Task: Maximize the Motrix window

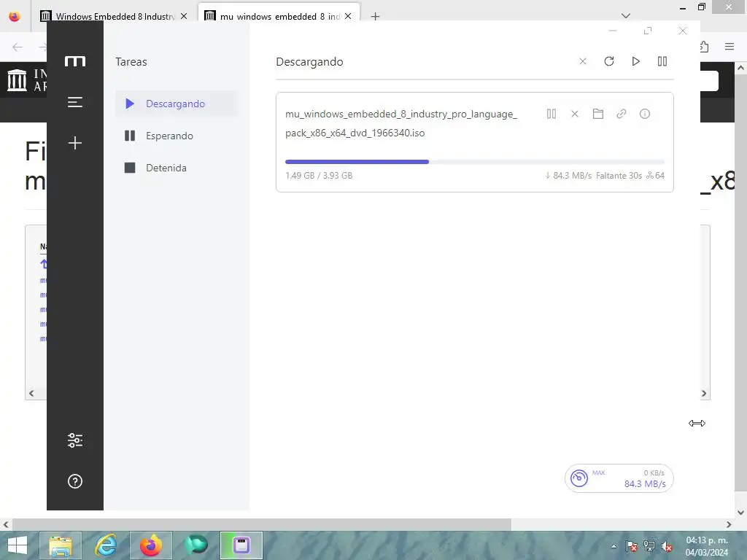Action: 648,31
